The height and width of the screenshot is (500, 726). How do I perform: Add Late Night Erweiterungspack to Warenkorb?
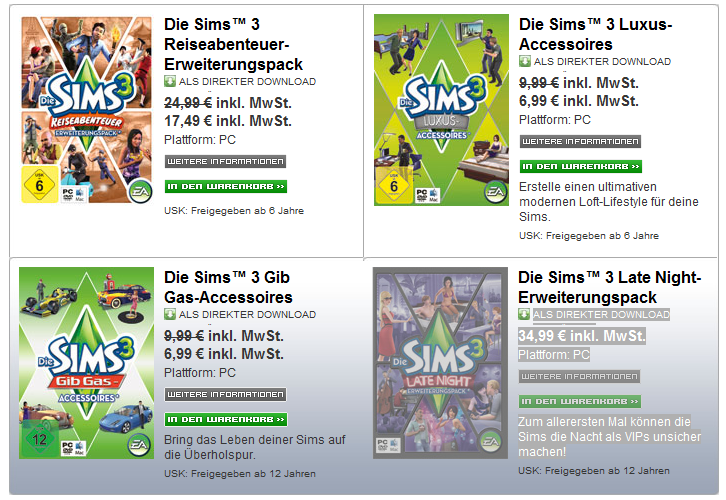(581, 401)
